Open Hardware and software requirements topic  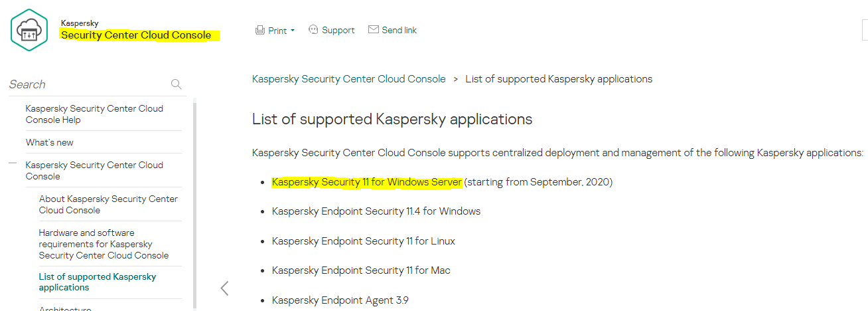click(104, 244)
